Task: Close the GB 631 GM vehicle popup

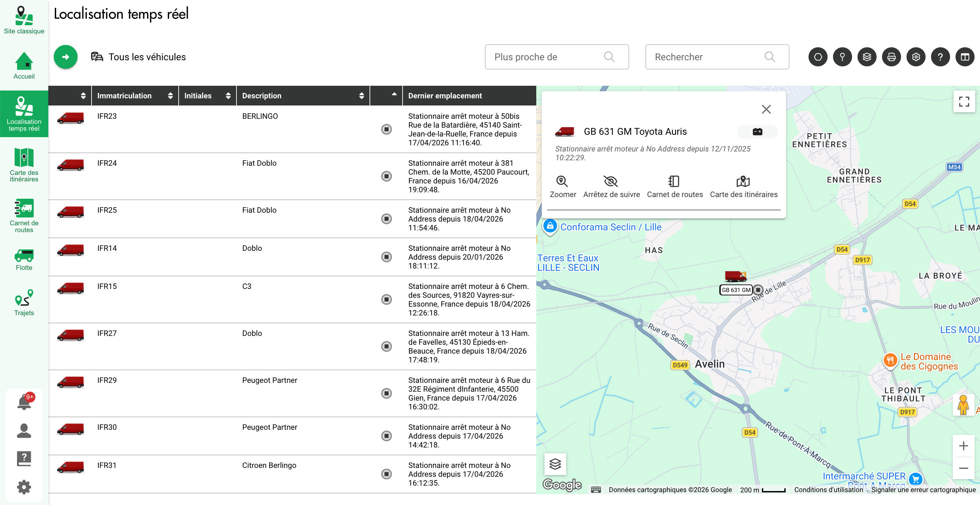Action: click(x=766, y=109)
